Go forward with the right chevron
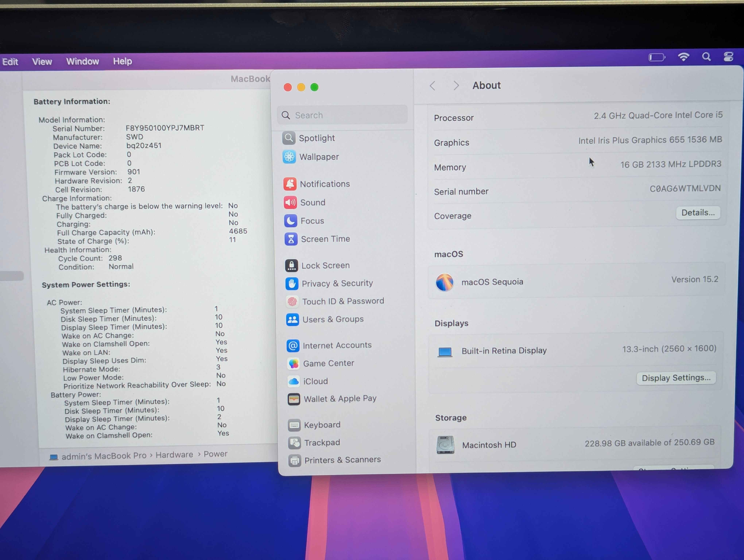744x560 pixels. 456,85
